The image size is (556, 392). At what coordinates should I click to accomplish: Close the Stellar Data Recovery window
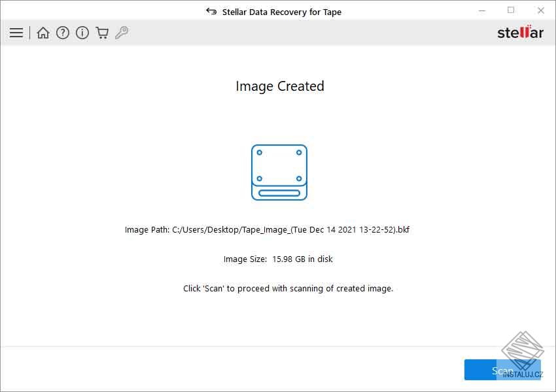[540, 10]
